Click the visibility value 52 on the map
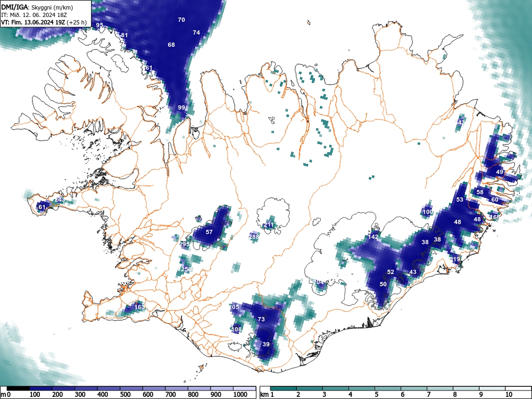 (390, 272)
